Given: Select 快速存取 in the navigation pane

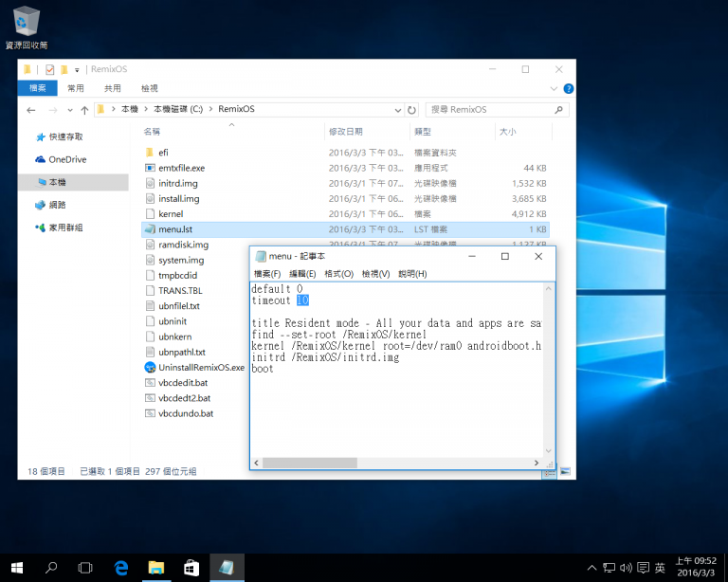Looking at the screenshot, I should click(65, 136).
